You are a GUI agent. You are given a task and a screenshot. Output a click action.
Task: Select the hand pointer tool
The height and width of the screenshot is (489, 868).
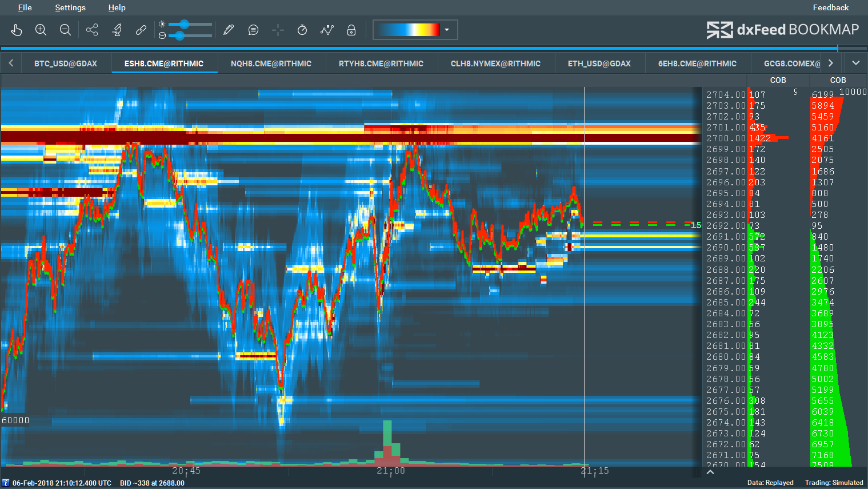point(16,30)
